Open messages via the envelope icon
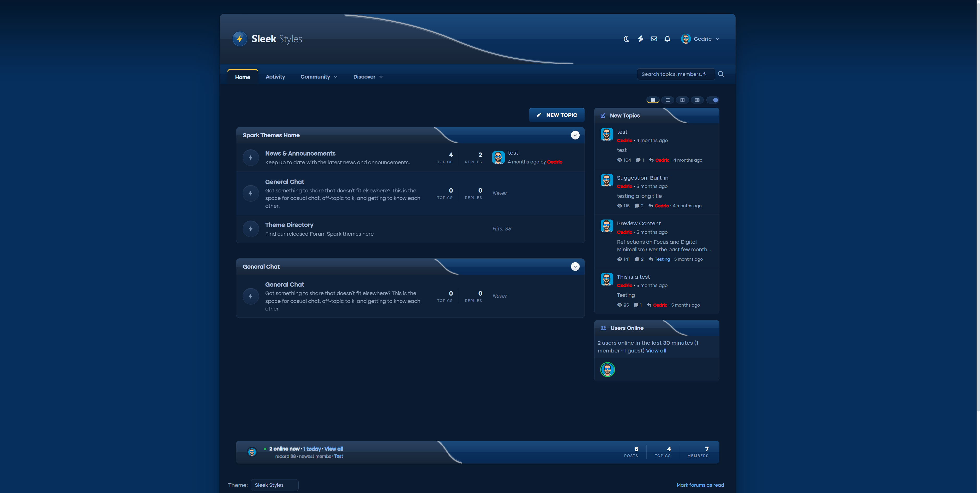This screenshot has width=980, height=493. [x=654, y=39]
